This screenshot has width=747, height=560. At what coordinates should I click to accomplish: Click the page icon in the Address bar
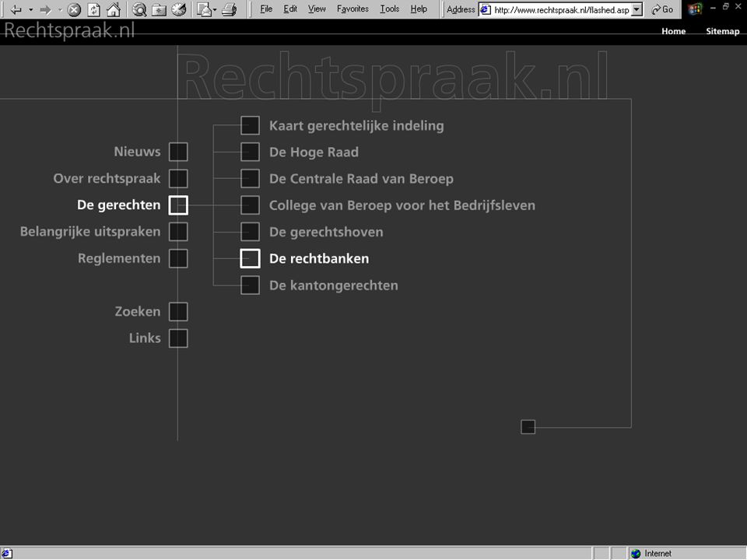click(486, 9)
